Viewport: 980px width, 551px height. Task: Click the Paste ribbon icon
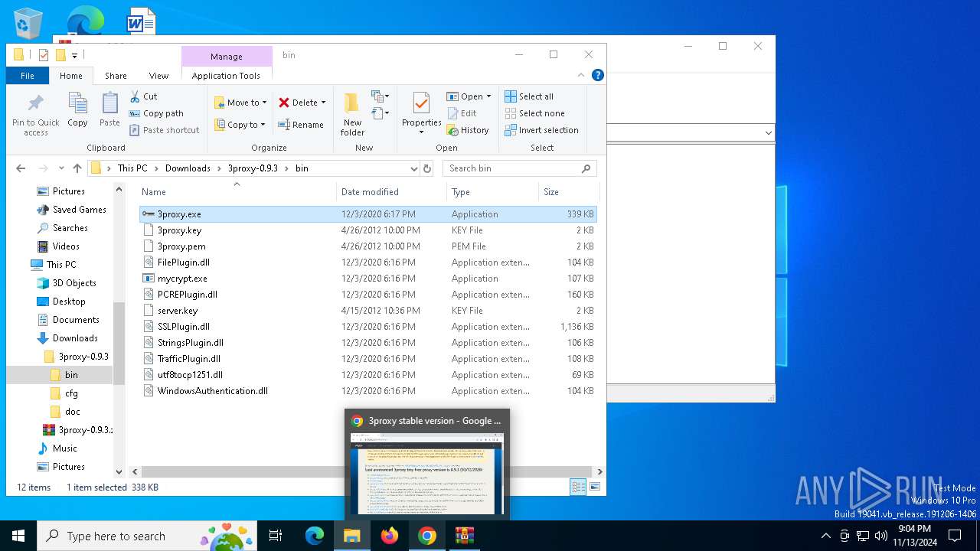(x=109, y=109)
